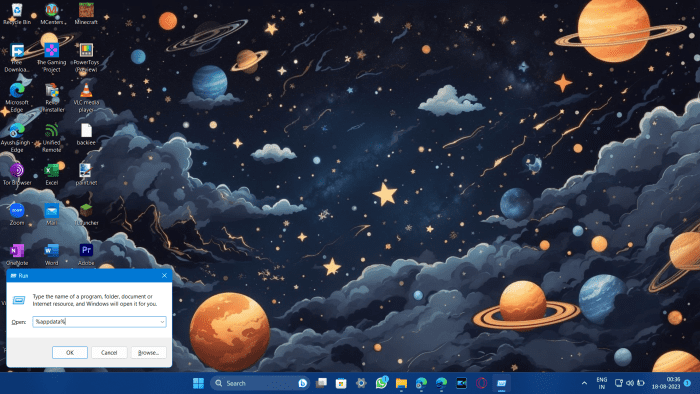Click the Open text field containing %appdata%
Image resolution: width=700 pixels, height=394 pixels.
[x=99, y=322]
